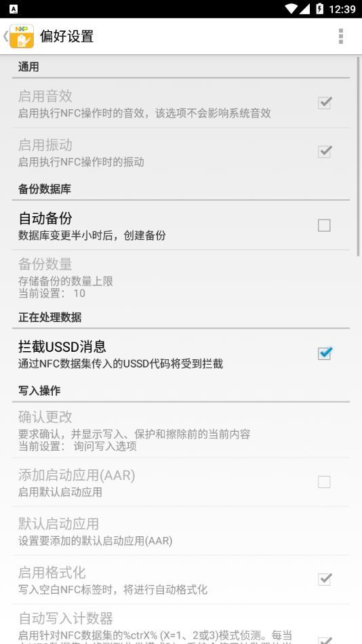Tap the battery status icon
The image size is (362, 644).
[320, 9]
